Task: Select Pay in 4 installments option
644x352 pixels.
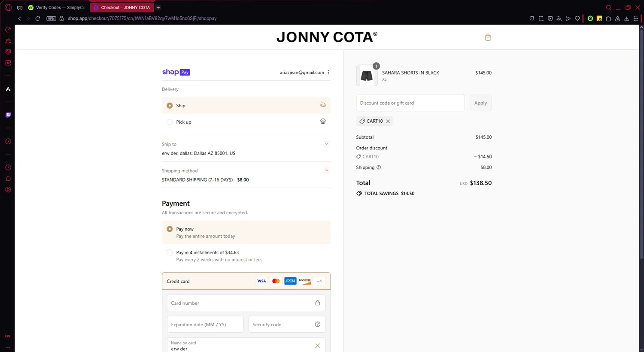Action: click(246, 256)
